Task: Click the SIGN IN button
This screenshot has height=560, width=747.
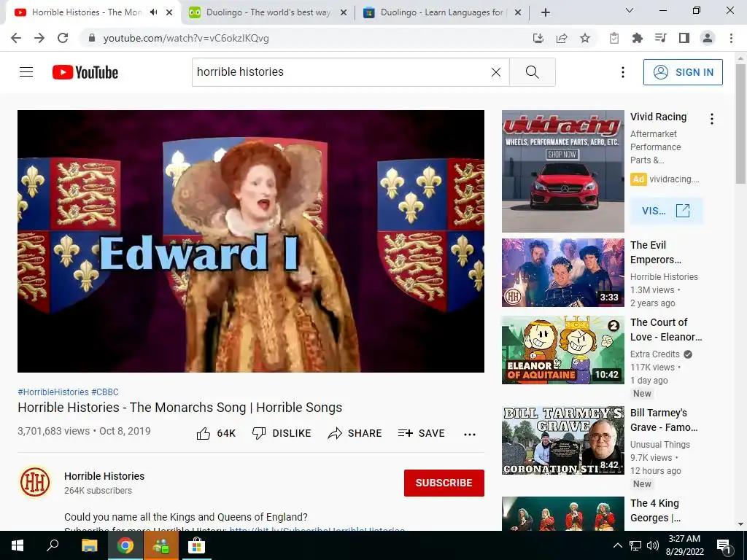Action: pyautogui.click(x=683, y=72)
